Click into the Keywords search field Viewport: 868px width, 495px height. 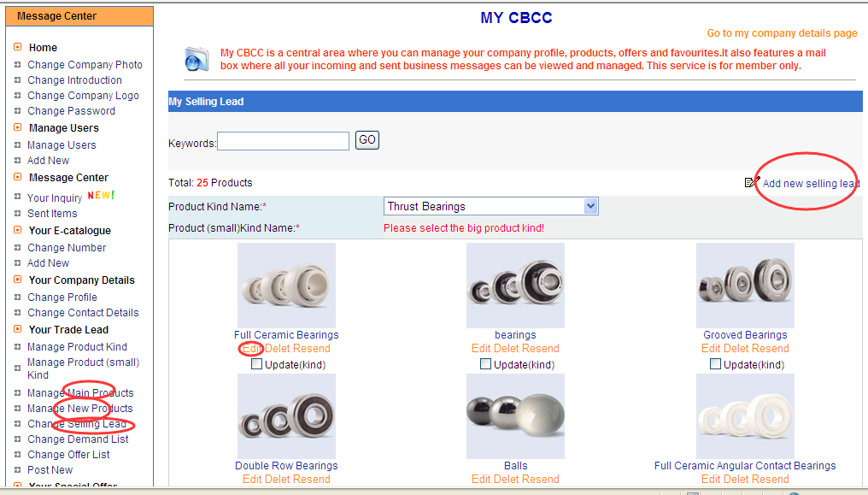(284, 141)
